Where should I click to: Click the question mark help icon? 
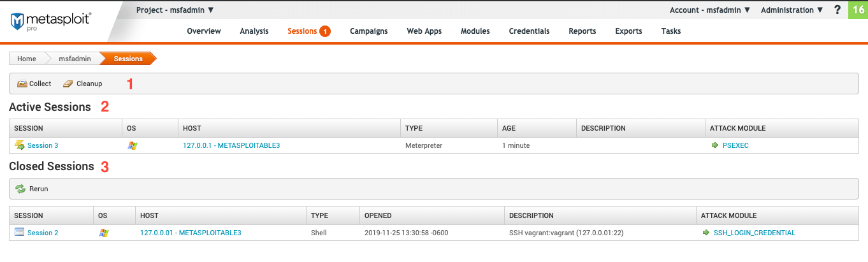837,10
